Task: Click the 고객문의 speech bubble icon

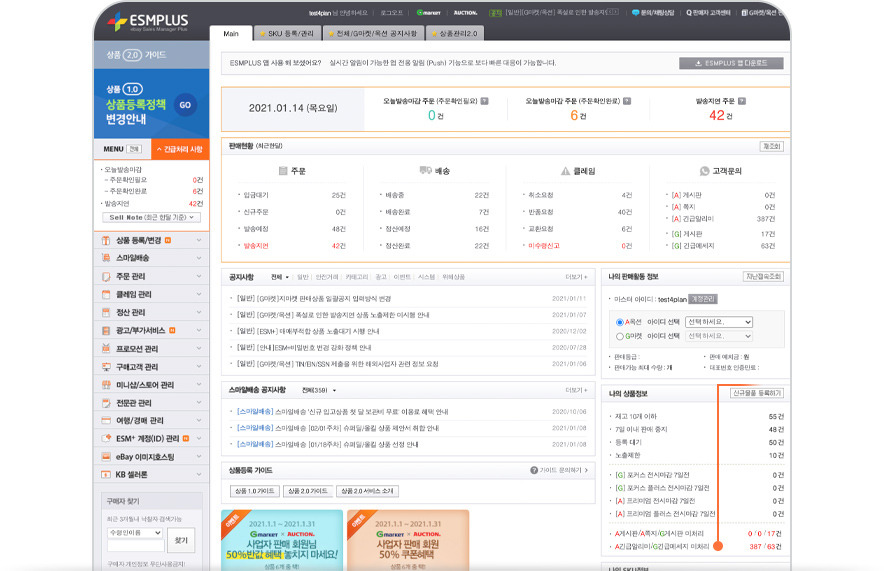Action: (x=704, y=171)
